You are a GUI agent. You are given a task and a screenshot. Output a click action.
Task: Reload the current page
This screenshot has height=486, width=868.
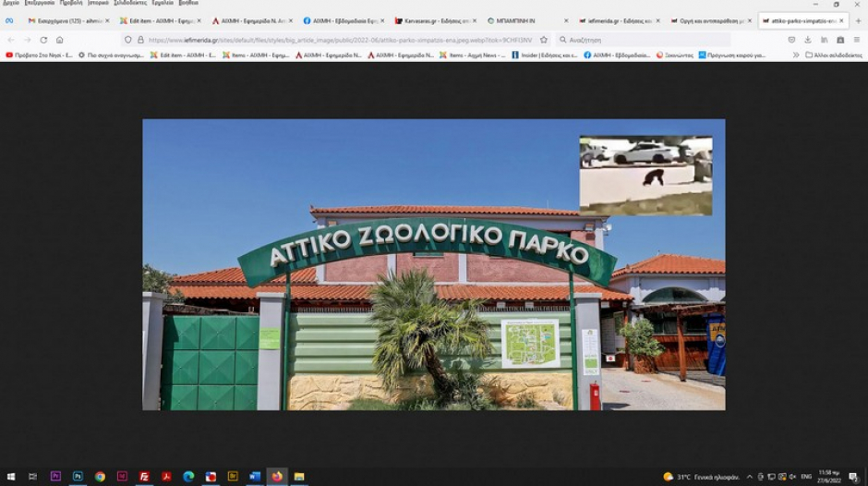click(x=43, y=40)
